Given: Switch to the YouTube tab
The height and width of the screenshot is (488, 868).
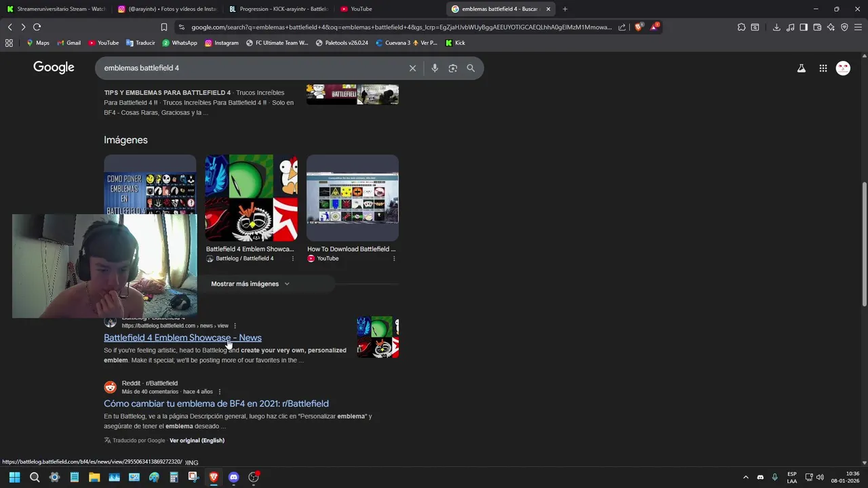Looking at the screenshot, I should (389, 9).
